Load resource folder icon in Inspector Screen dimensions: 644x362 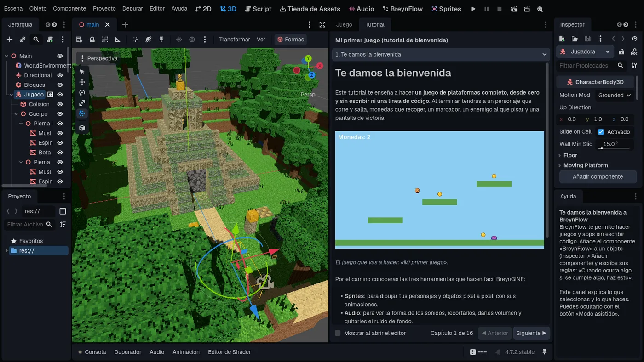(x=575, y=39)
